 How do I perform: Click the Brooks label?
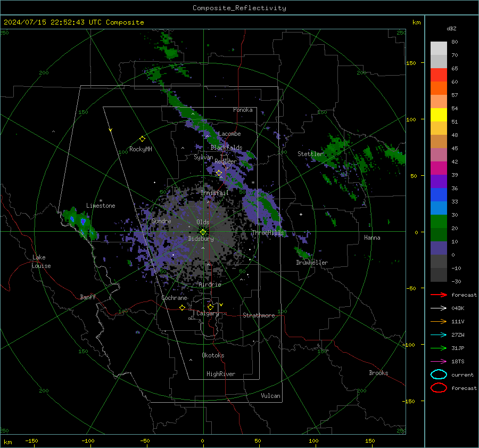click(x=378, y=373)
